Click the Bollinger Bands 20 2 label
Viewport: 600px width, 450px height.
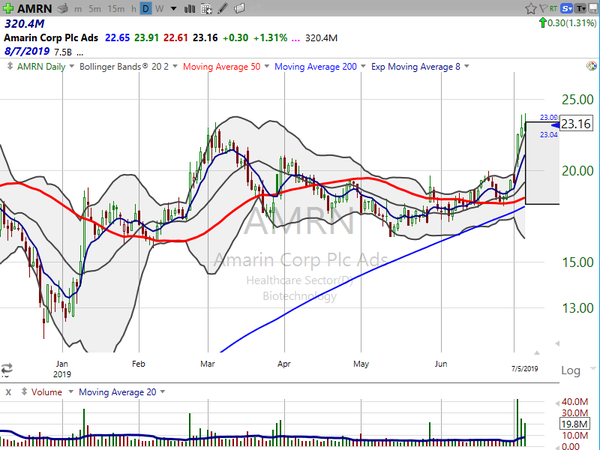[124, 67]
